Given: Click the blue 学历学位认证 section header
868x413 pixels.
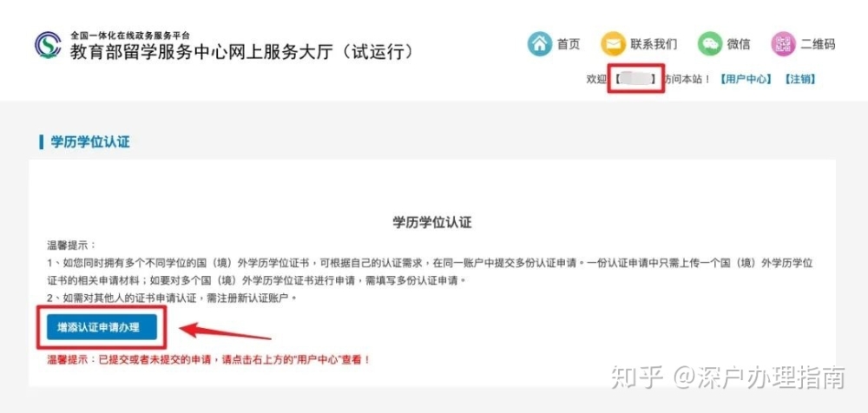Looking at the screenshot, I should [90, 141].
